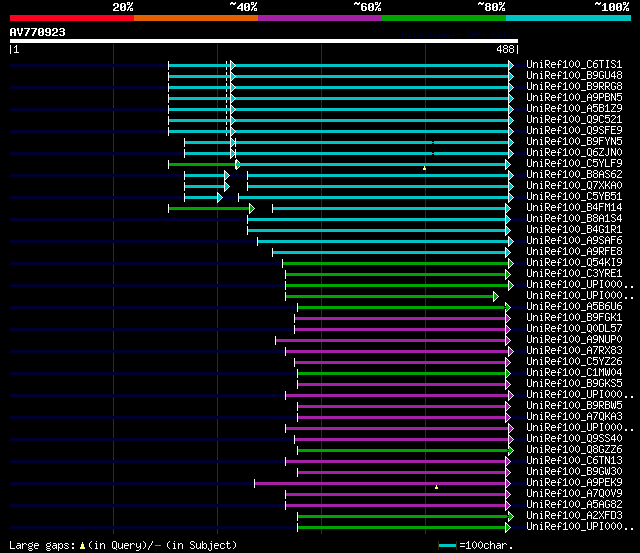Select the UniRef100_B8A1S4 label
Viewport: 640px width, 553px height.
pos(574,219)
